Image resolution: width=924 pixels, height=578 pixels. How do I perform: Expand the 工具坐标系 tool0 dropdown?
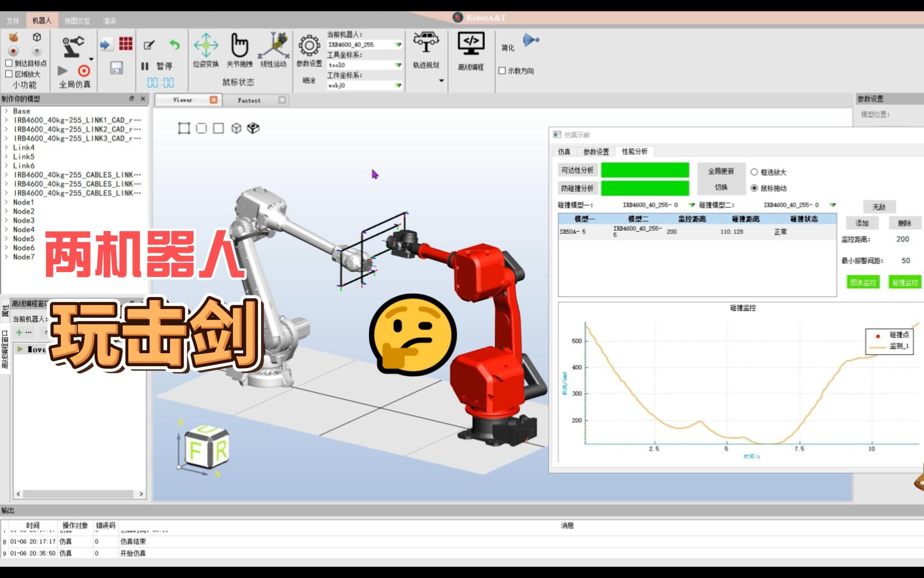point(398,65)
